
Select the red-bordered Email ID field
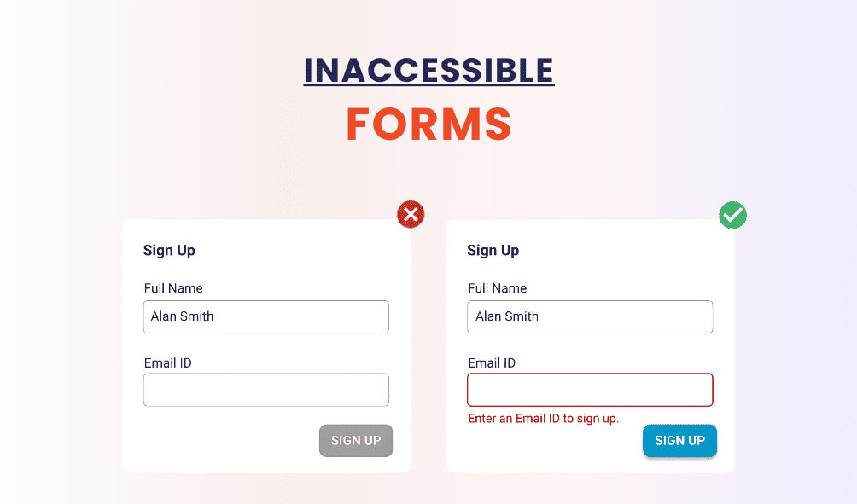click(x=589, y=390)
